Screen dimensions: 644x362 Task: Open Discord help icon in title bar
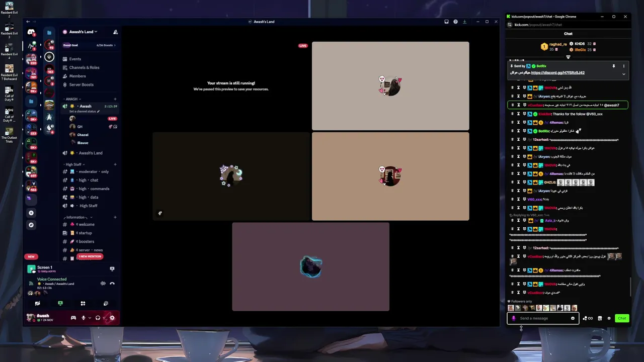point(455,22)
